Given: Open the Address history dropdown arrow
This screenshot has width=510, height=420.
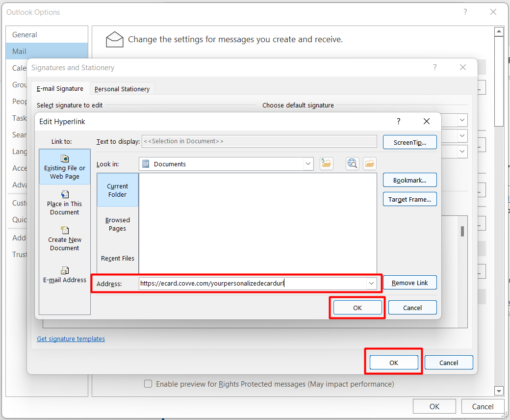Looking at the screenshot, I should tap(371, 284).
